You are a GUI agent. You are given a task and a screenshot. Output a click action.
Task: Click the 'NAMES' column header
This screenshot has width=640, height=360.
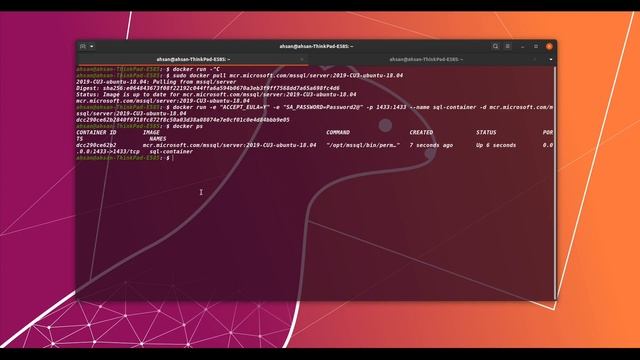[158, 139]
